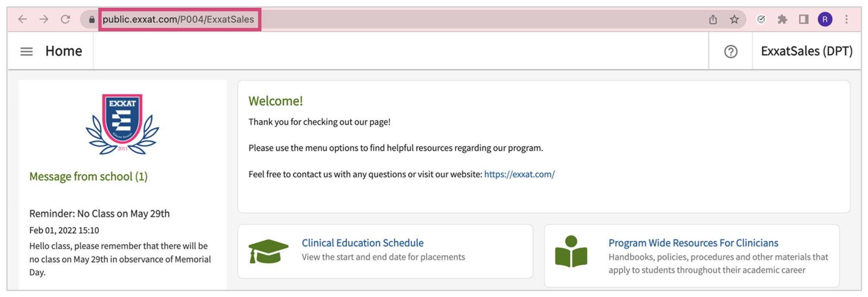Click the share page icon

pyautogui.click(x=713, y=19)
